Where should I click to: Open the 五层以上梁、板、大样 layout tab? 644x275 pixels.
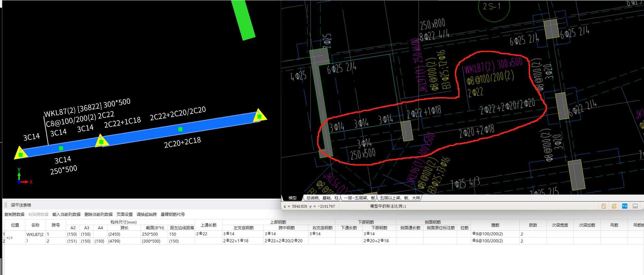point(400,198)
